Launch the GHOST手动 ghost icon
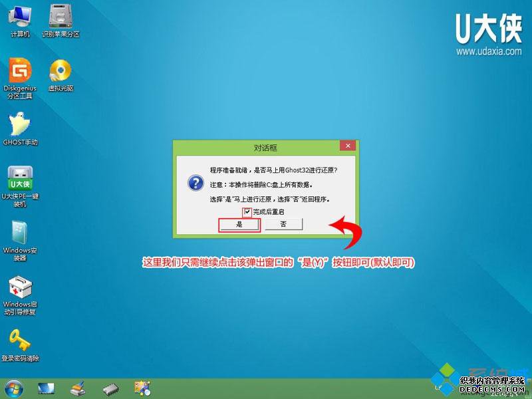Image resolution: width=532 pixels, height=399 pixels. pyautogui.click(x=20, y=129)
